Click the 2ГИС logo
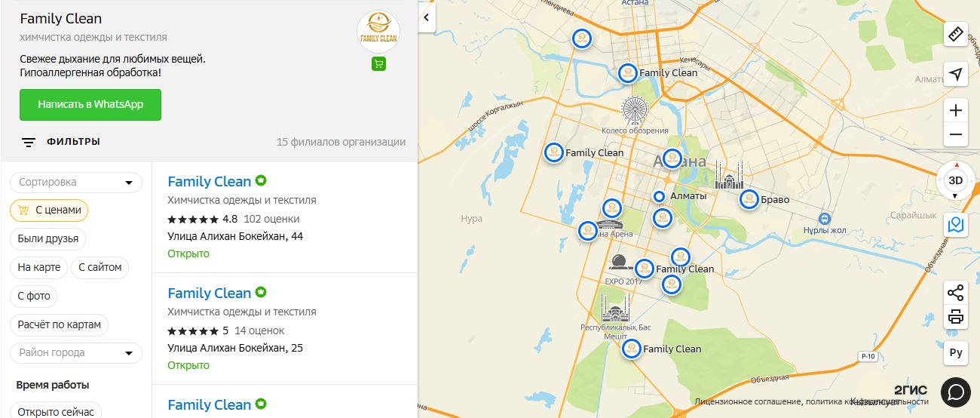This screenshot has height=418, width=980. pos(911,390)
